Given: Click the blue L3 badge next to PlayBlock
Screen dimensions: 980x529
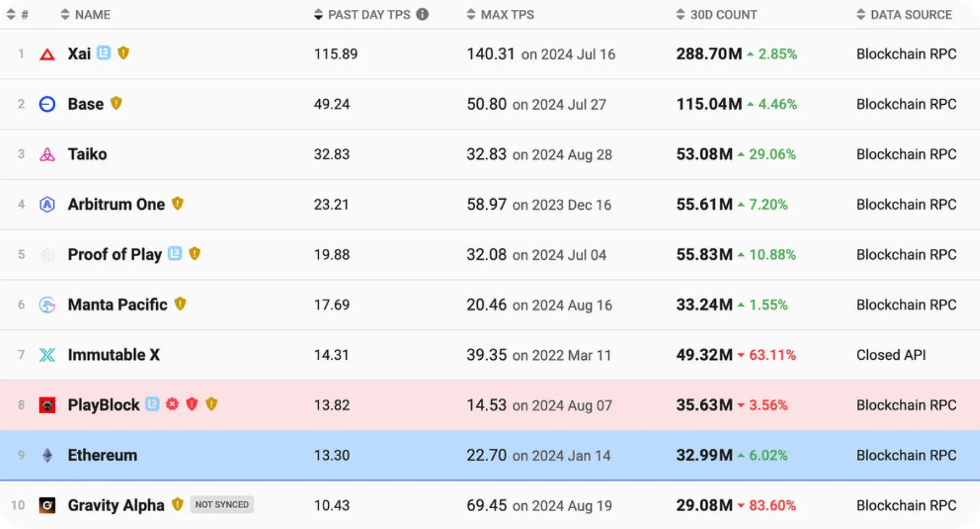Looking at the screenshot, I should click(153, 404).
